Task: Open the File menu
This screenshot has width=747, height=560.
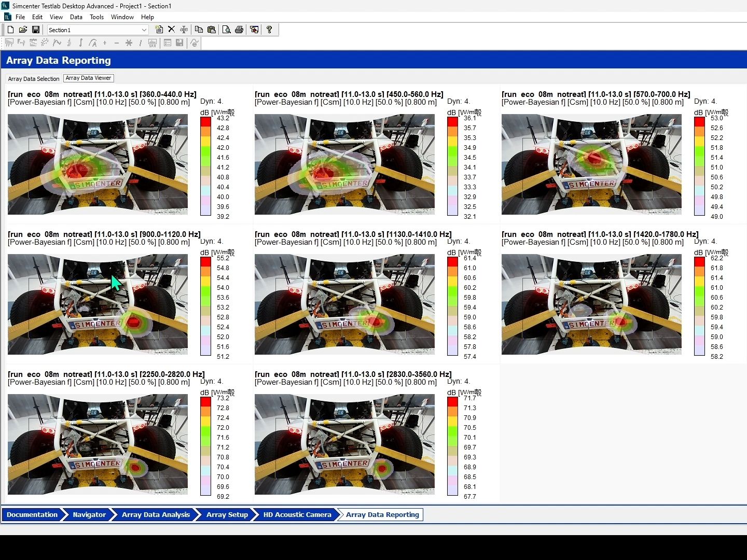Action: 20,17
